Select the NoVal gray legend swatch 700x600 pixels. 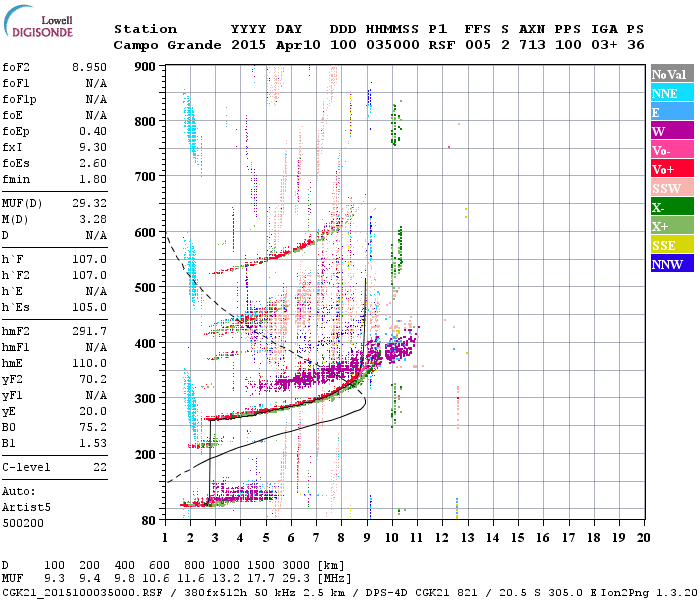pos(672,74)
